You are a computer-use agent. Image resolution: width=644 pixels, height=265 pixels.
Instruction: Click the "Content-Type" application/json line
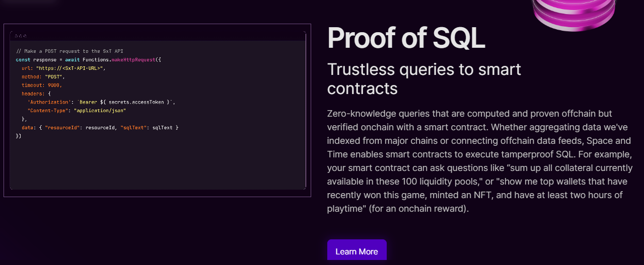point(77,111)
